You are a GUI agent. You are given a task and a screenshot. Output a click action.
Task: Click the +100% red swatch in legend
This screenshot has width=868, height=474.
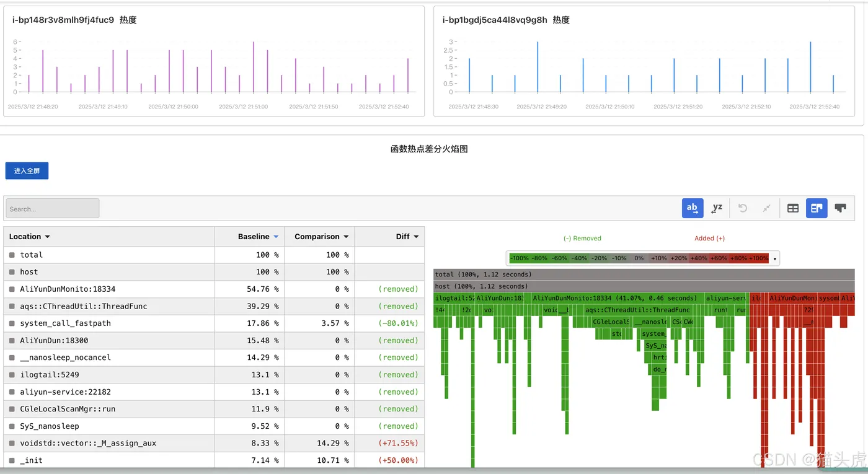coord(758,258)
